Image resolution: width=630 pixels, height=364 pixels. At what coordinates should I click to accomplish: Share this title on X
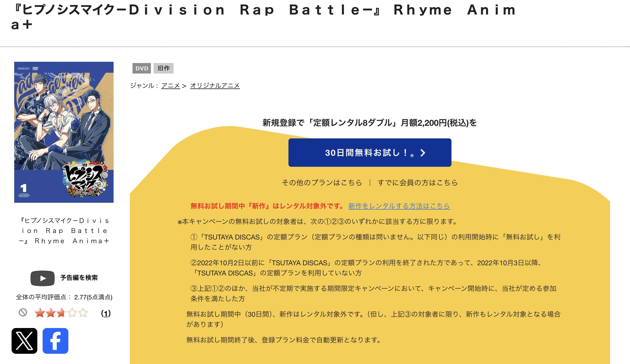point(24,341)
